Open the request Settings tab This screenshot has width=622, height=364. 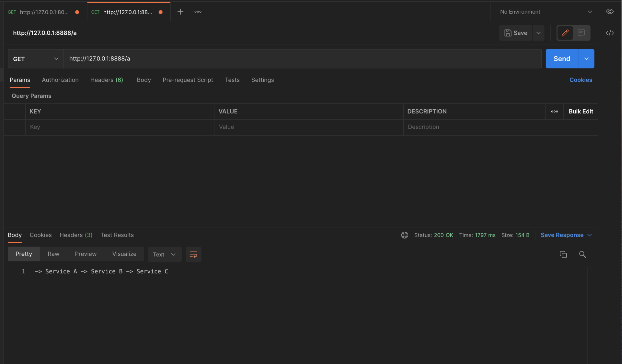coord(262,80)
